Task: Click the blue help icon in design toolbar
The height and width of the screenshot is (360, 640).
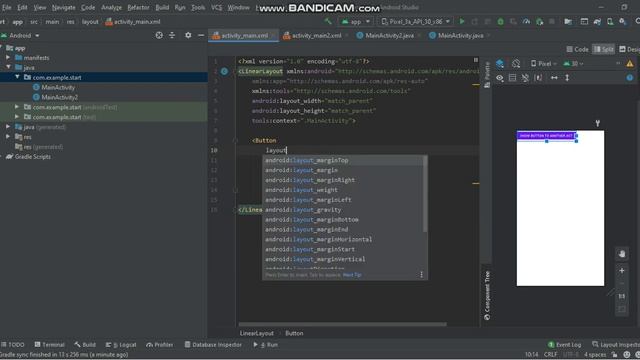Action: click(630, 78)
